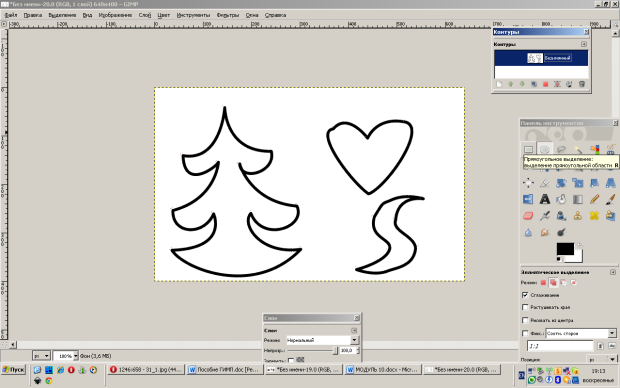Image resolution: width=620 pixels, height=388 pixels.
Task: Enable the Фикс. fixed checkbox
Action: pos(525,333)
